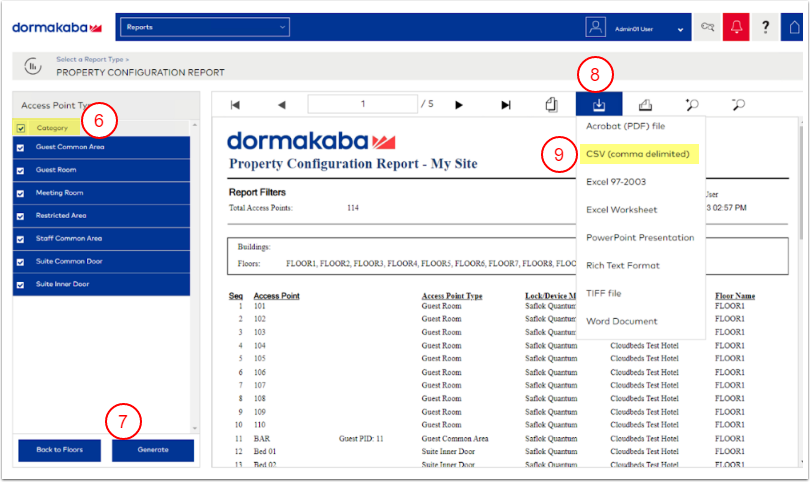Click Back to Floors button
The image size is (810, 482).
click(59, 450)
